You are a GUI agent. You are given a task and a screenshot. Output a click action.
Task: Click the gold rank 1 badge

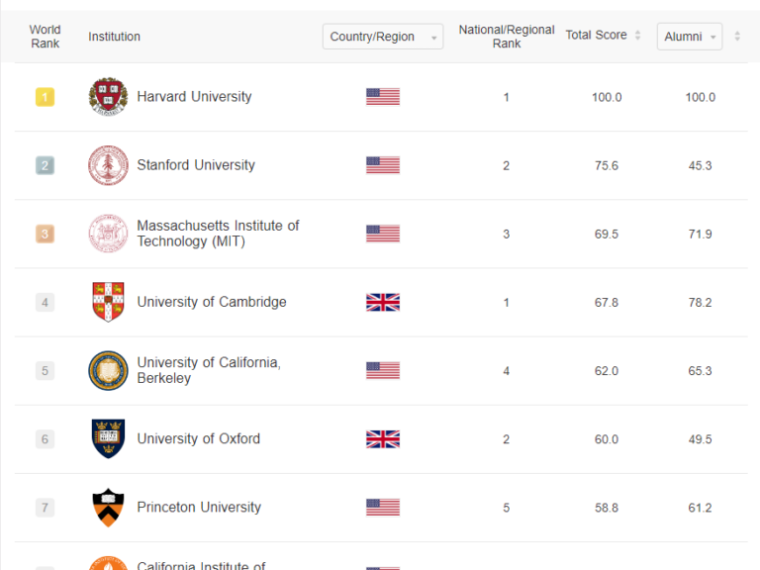(x=45, y=97)
